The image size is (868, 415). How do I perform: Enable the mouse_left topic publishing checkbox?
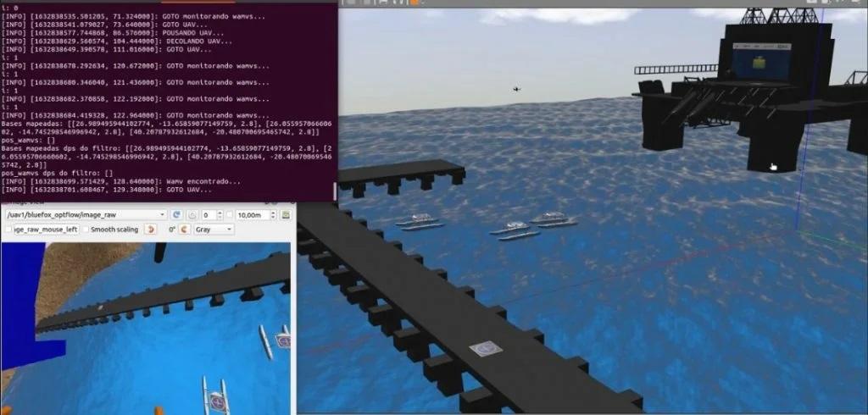click(x=8, y=230)
